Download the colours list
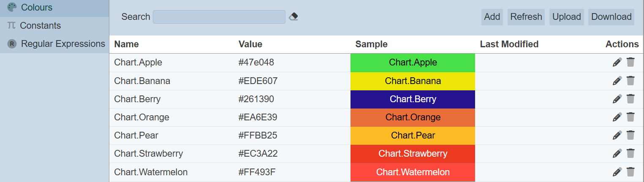644x182 pixels. (611, 17)
